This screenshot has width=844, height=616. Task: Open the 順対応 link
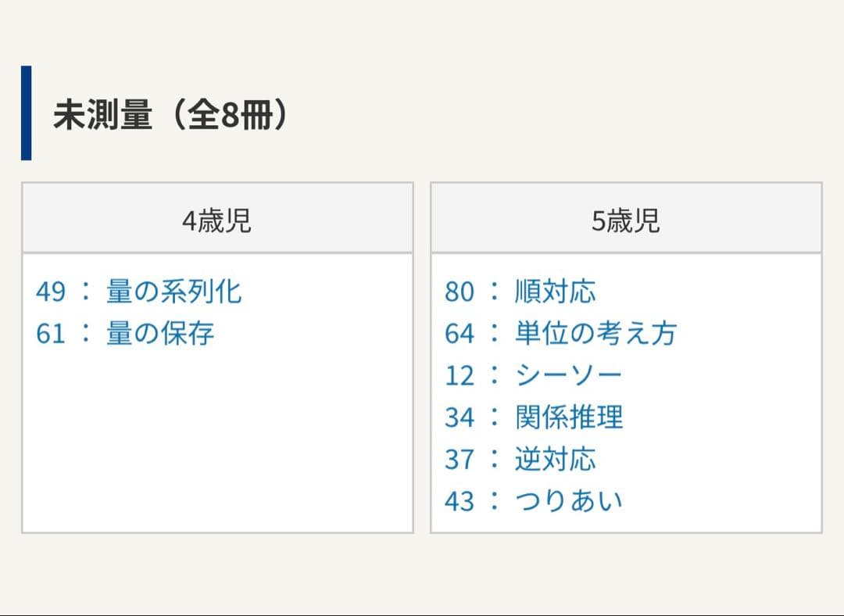556,292
